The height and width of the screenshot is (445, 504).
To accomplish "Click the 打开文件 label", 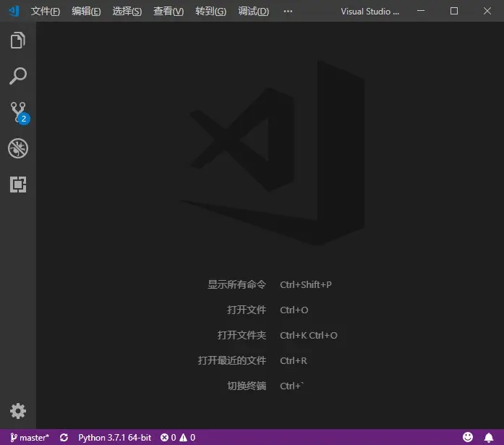I will pos(247,310).
